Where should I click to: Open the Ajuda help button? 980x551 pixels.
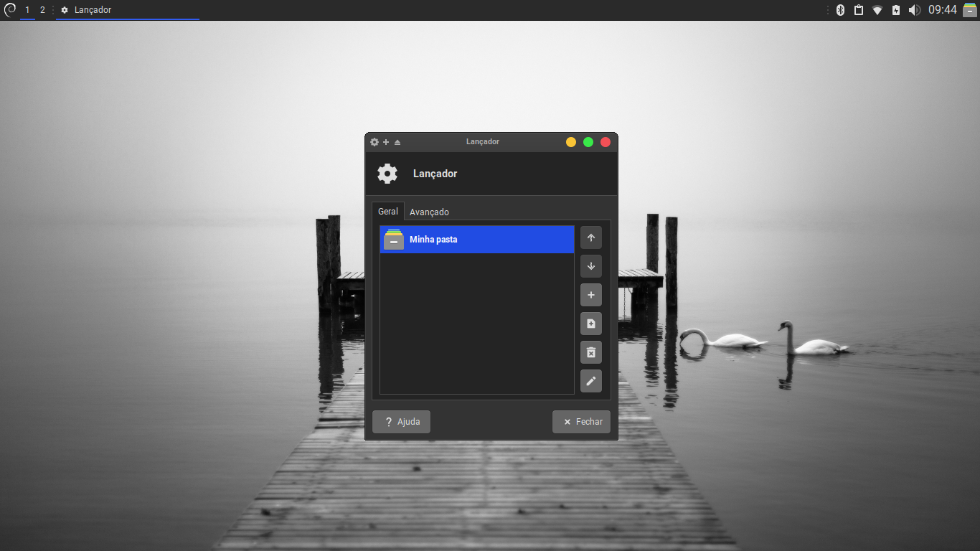pos(401,422)
